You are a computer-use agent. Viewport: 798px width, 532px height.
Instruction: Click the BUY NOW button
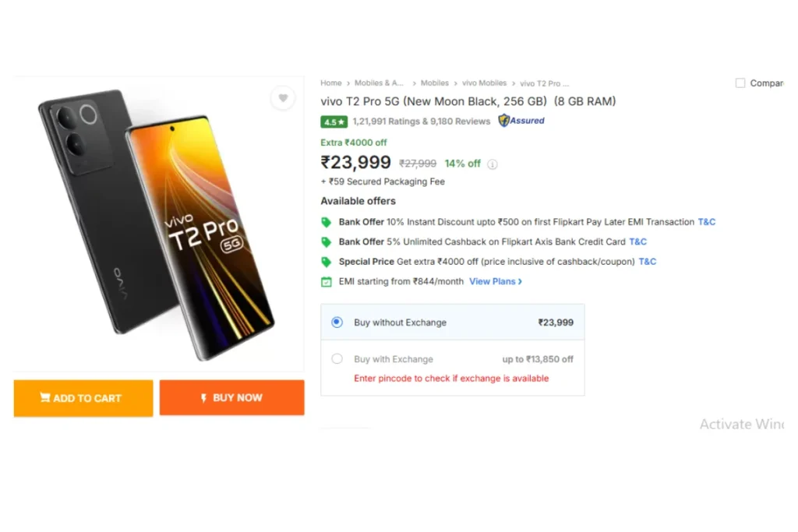(232, 398)
